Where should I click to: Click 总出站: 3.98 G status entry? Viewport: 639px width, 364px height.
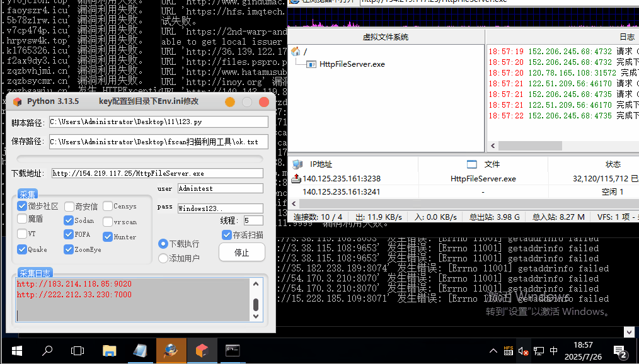coord(494,217)
